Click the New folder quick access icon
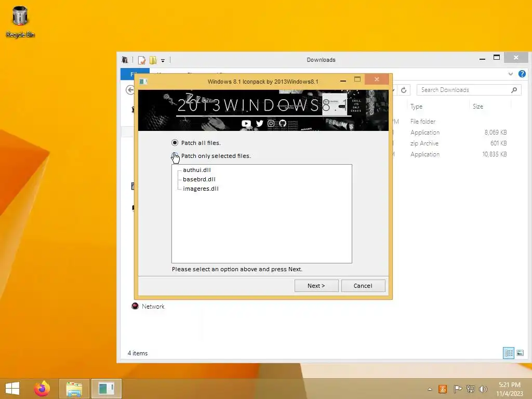 coord(153,60)
